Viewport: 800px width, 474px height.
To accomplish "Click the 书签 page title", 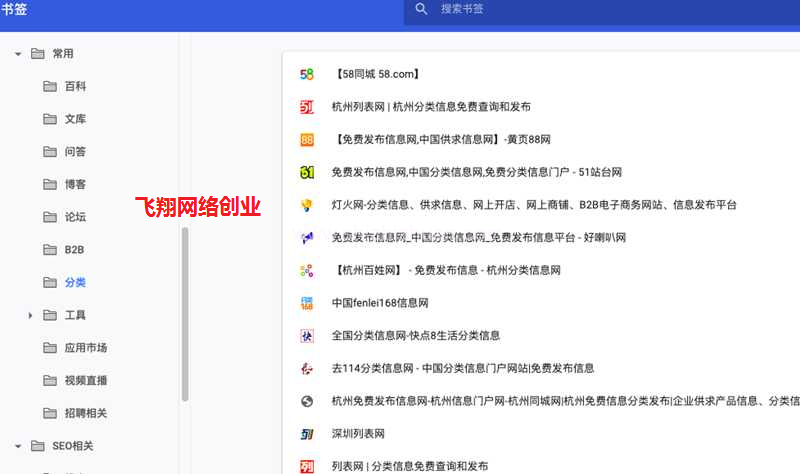I will [x=14, y=9].
